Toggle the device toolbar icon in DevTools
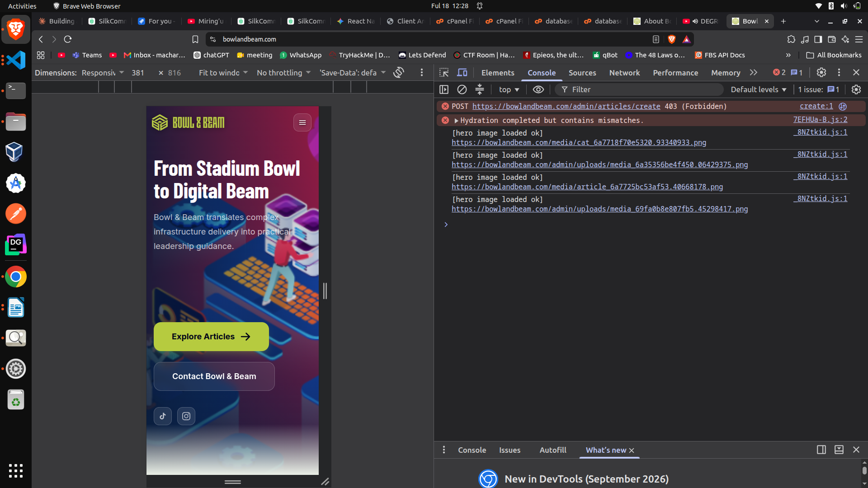Image resolution: width=868 pixels, height=488 pixels. tap(462, 72)
